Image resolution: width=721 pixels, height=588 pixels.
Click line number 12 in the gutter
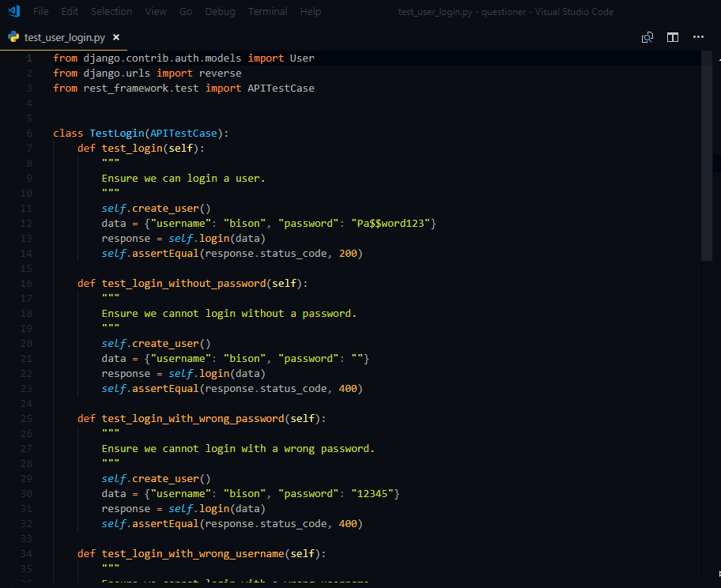point(25,223)
